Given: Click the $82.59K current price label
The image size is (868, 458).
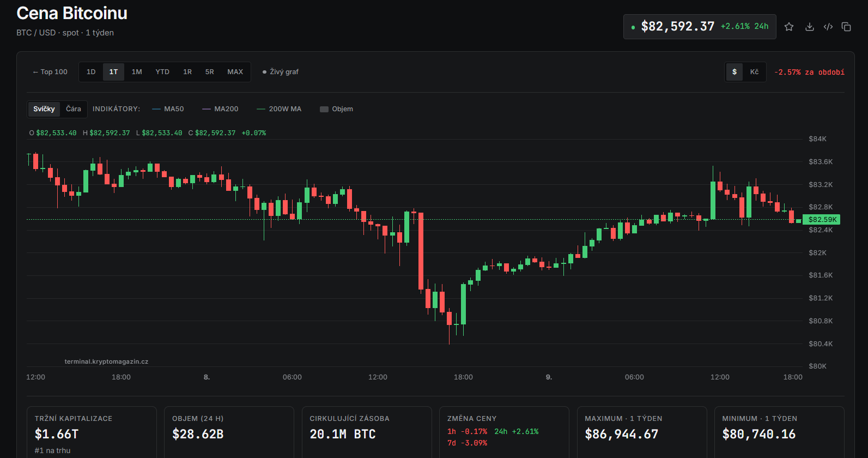Looking at the screenshot, I should pyautogui.click(x=822, y=220).
